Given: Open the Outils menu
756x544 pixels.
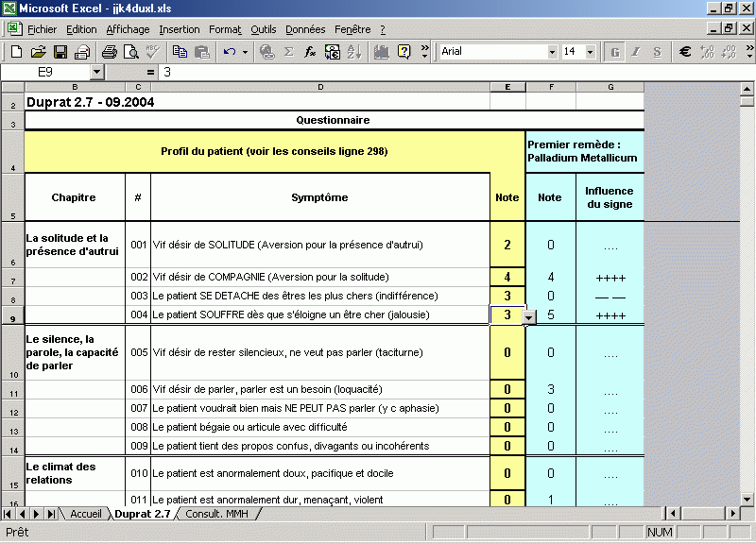Looking at the screenshot, I should coord(264,29).
